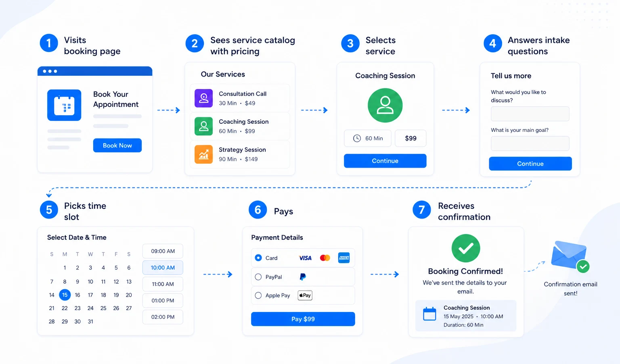Click the Pay $99 button
The height and width of the screenshot is (364, 620).
pos(303,319)
